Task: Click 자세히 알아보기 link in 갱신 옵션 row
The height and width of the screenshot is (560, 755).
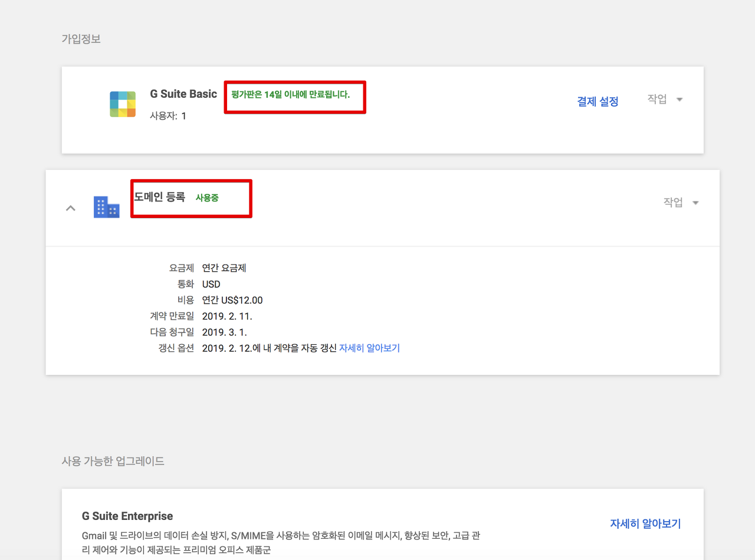Action: (369, 348)
